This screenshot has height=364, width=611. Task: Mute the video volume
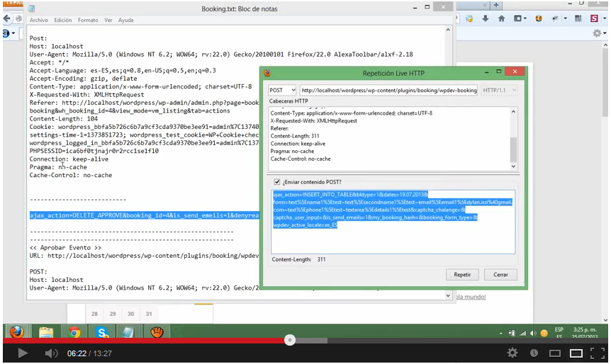(x=51, y=353)
